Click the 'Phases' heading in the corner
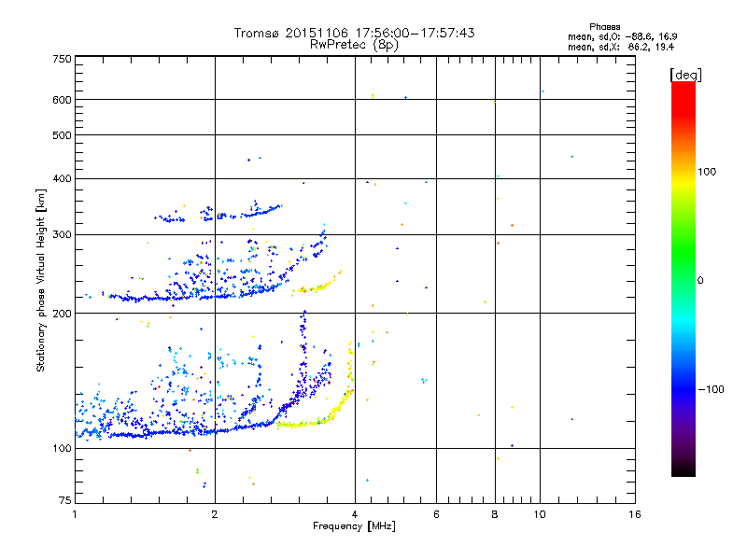The height and width of the screenshot is (560, 747). coord(604,27)
